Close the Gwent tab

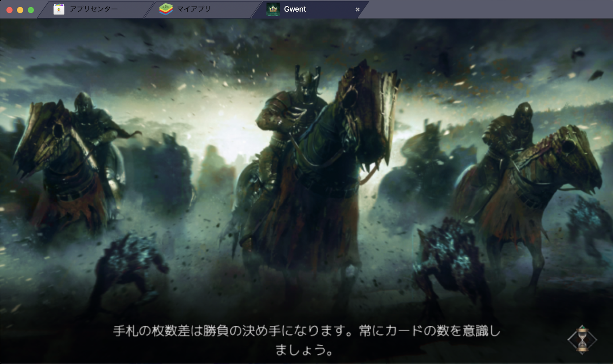coord(357,9)
